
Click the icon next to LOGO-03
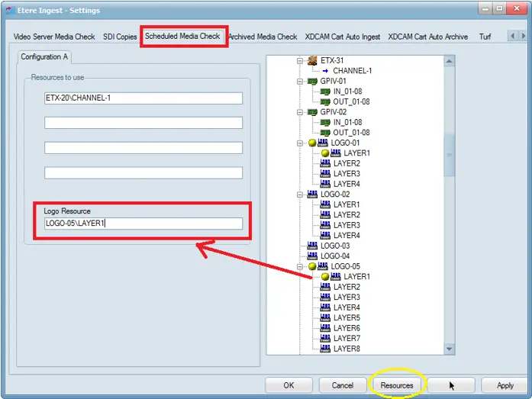click(x=312, y=246)
